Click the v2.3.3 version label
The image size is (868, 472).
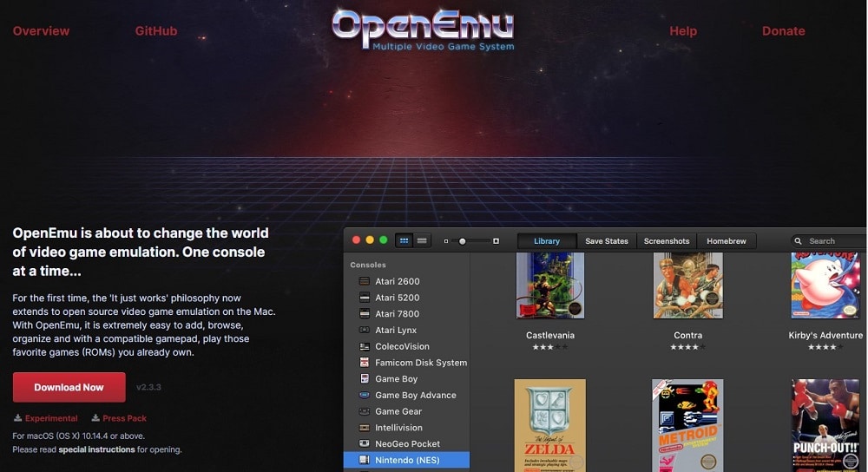point(148,387)
